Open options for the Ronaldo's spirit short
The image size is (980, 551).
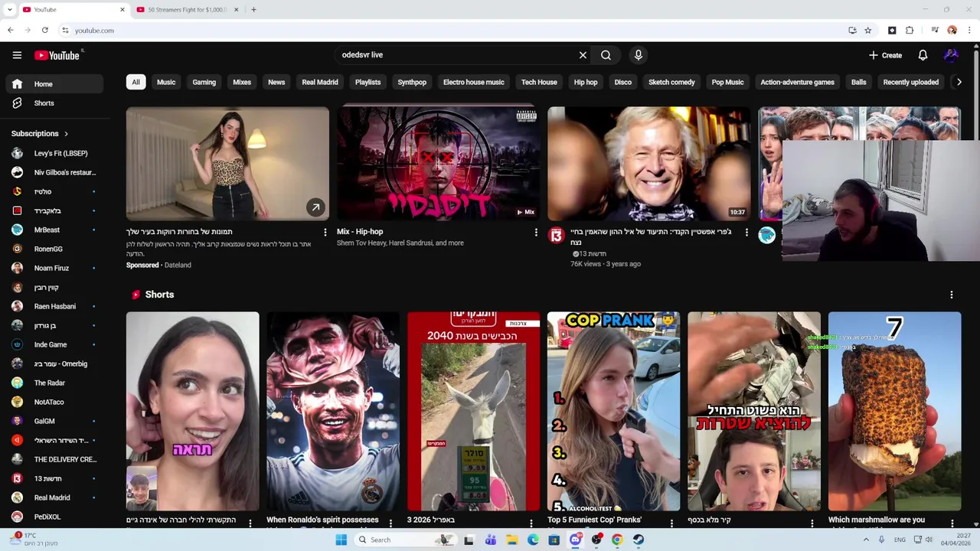pyautogui.click(x=390, y=523)
